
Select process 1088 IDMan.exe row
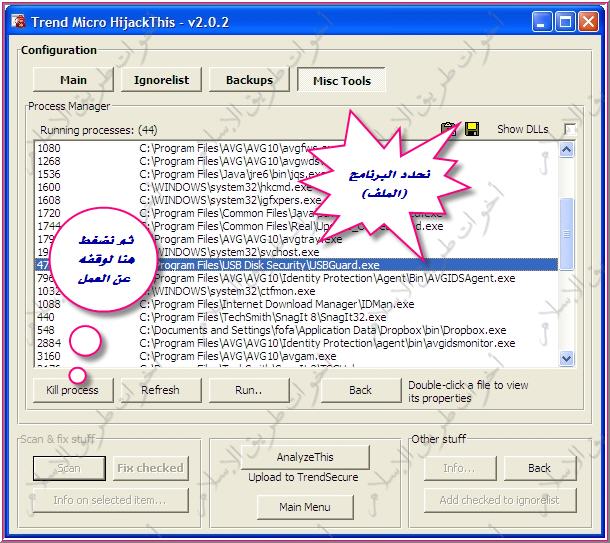[296, 304]
